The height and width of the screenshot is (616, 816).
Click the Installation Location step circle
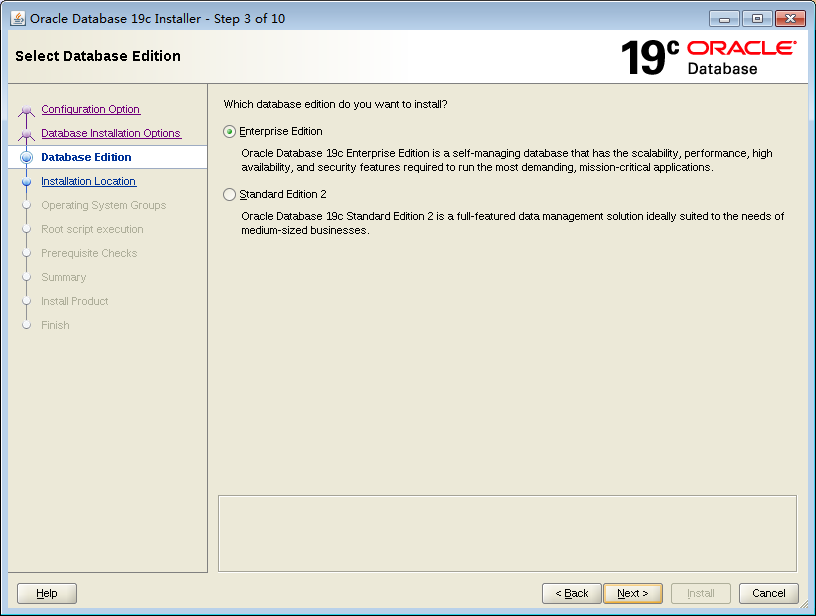[x=26, y=181]
